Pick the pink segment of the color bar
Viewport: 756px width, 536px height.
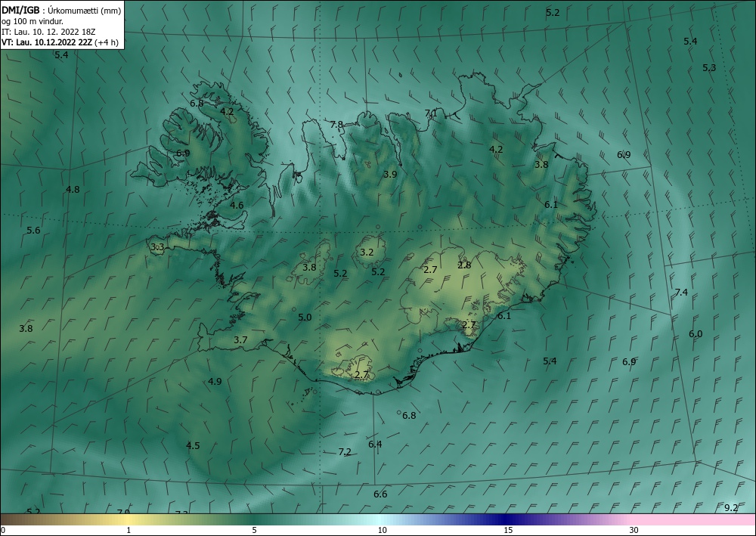[x=694, y=519]
